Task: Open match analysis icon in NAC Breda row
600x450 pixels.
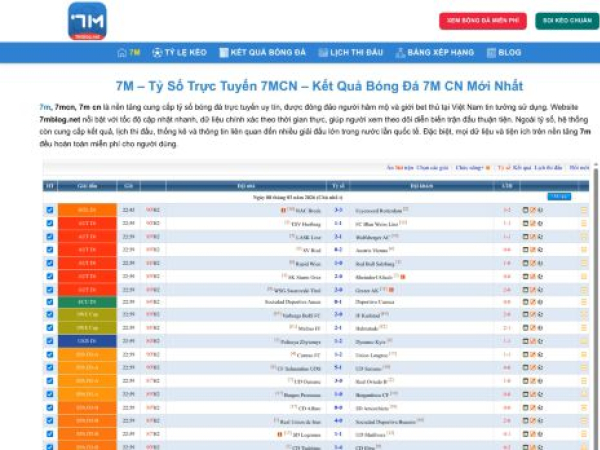Action: click(525, 210)
